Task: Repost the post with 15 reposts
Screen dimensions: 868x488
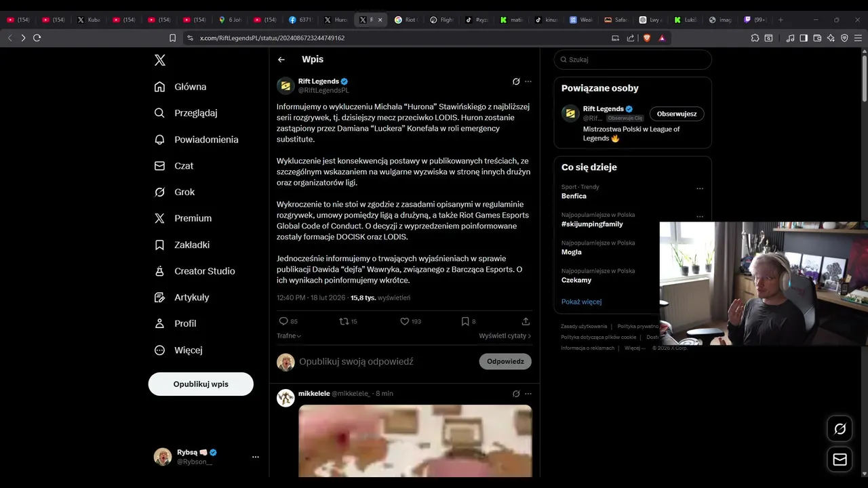Action: click(348, 321)
